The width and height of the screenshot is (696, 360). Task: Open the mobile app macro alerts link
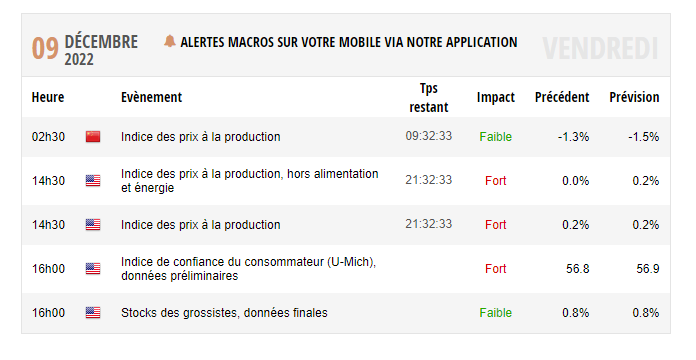(x=349, y=42)
